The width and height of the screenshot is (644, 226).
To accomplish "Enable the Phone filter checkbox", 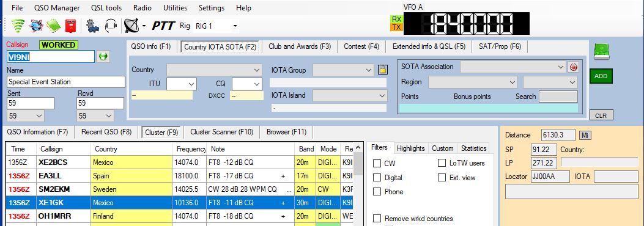I will click(x=377, y=192).
